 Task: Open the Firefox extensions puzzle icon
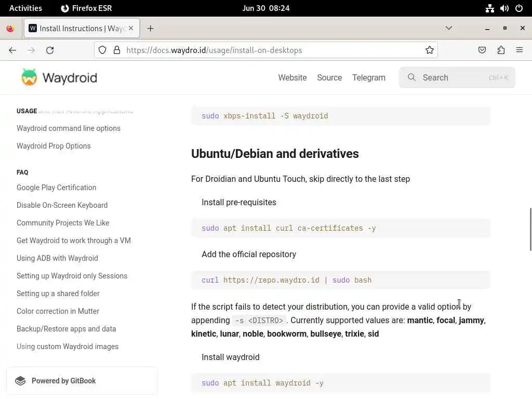click(x=501, y=50)
